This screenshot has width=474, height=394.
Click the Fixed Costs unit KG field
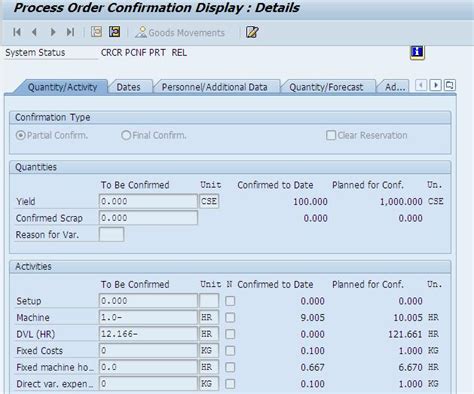tap(209, 350)
